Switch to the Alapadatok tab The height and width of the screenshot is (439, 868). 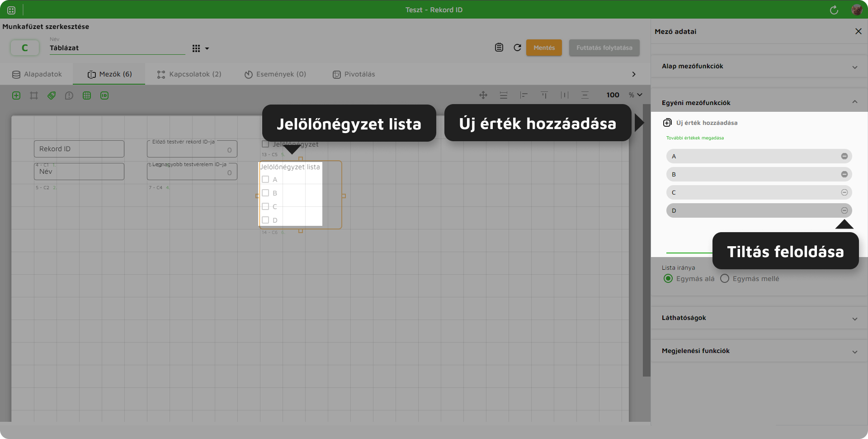click(x=37, y=74)
